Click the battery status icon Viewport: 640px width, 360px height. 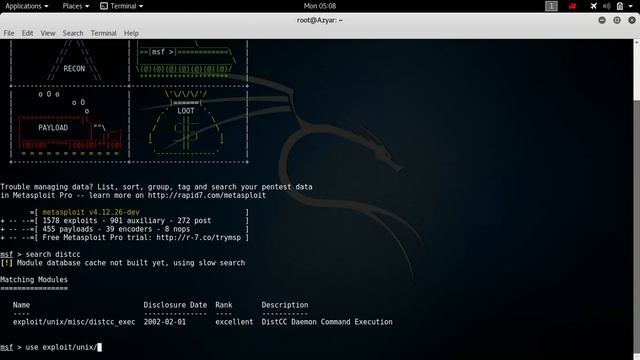point(620,6)
